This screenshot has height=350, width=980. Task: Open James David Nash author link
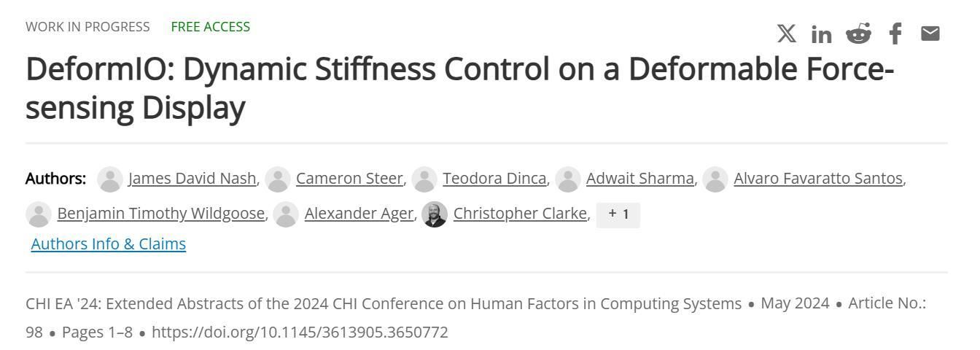click(192, 179)
